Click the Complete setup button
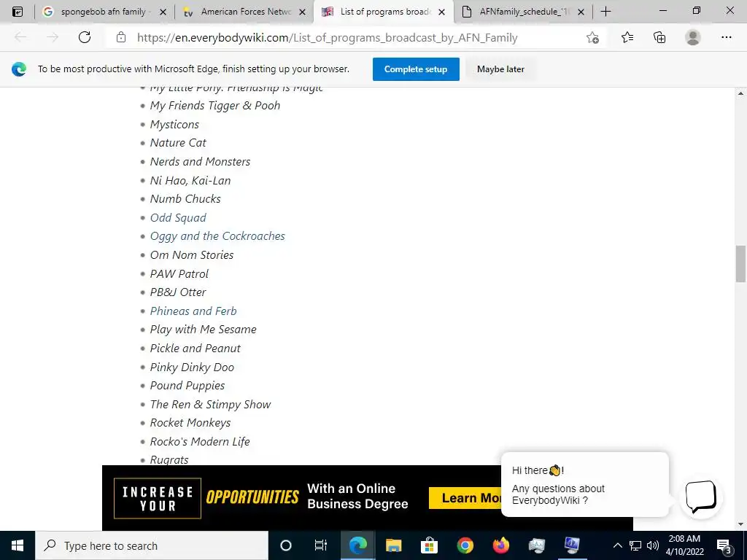Screen dimensions: 747x560 (416, 69)
